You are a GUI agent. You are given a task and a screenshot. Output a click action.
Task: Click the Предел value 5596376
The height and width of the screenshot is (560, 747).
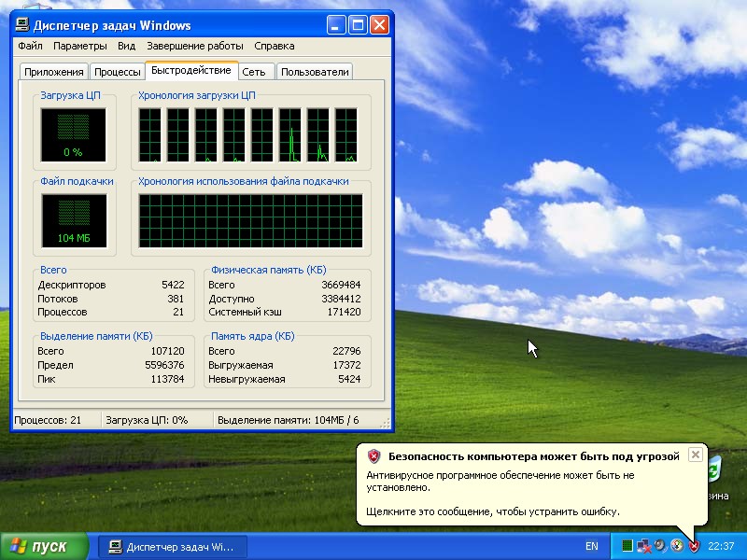(164, 365)
